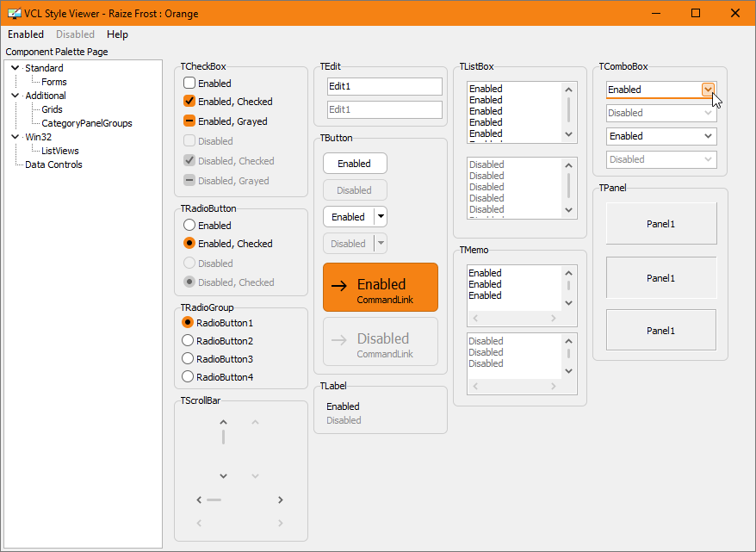
Task: Click the middle Panel1 in TPanel
Action: pos(661,277)
